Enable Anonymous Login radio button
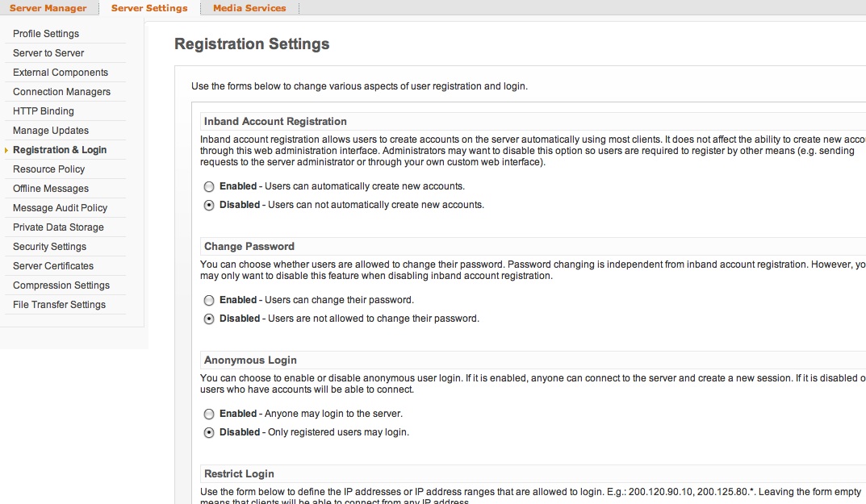 tap(210, 414)
